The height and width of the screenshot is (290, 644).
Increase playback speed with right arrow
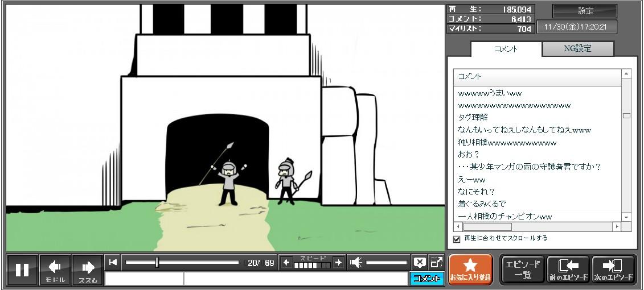click(x=338, y=262)
